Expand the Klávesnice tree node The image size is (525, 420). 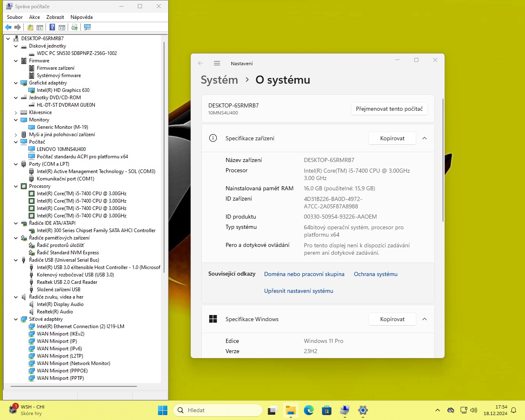(x=16, y=112)
